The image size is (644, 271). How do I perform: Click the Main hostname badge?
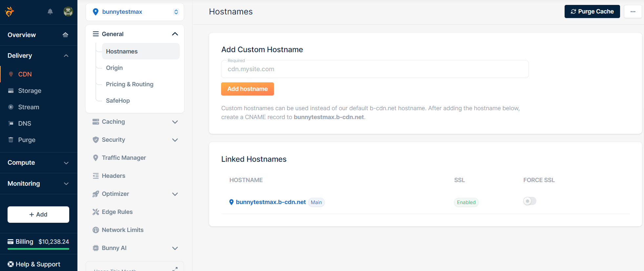point(316,202)
